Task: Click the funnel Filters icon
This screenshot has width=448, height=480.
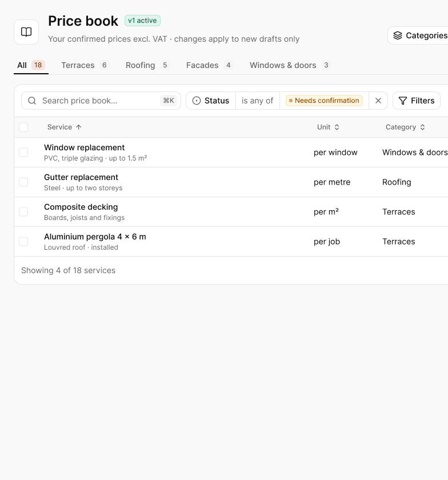Action: click(403, 101)
